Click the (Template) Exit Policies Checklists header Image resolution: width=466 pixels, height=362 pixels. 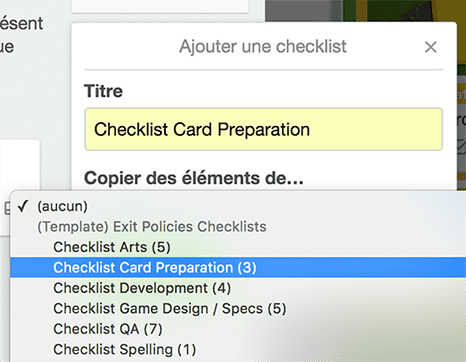click(152, 227)
